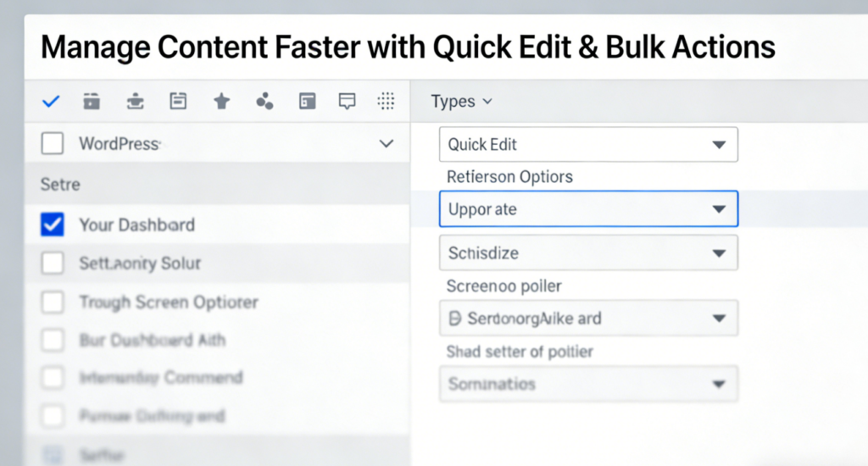Open the Sominatios dropdown at bottom
The width and height of the screenshot is (868, 466).
click(588, 384)
